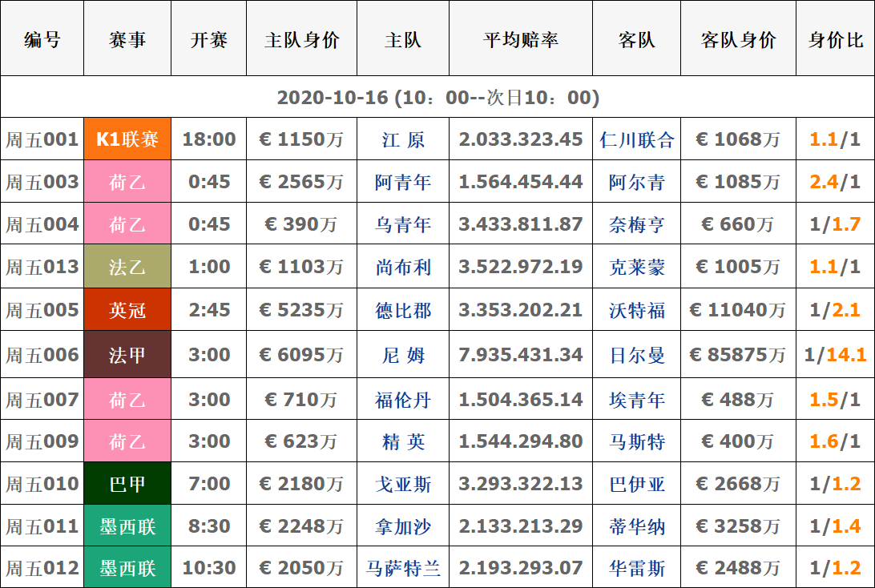Click odds 2.033.323.45
Viewport: 875px width, 588px height.
click(521, 139)
